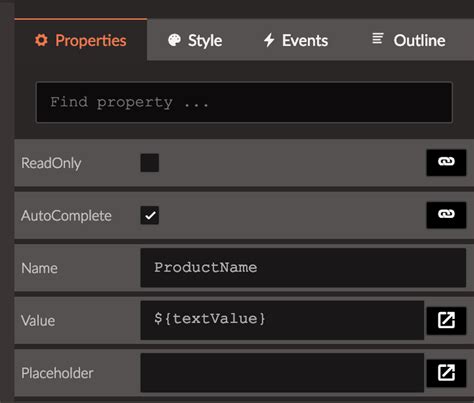Switch to the Style tab
The image size is (474, 403).
pos(195,40)
